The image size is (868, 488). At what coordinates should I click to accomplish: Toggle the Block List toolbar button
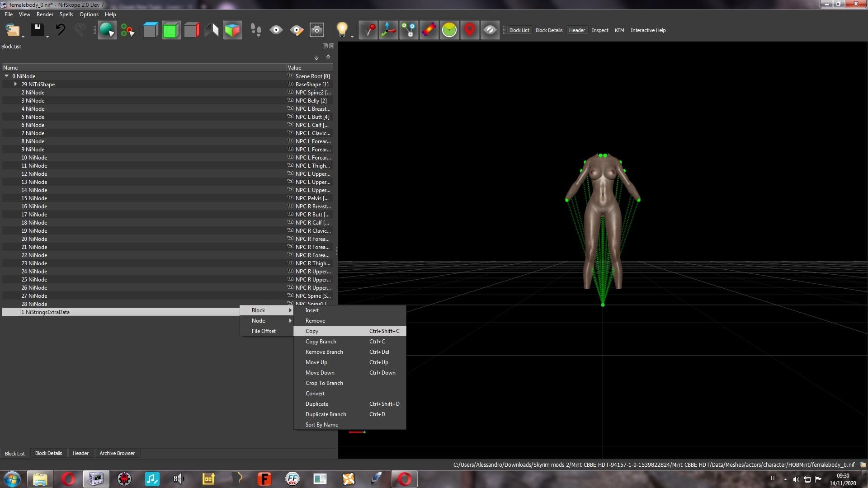coord(519,30)
